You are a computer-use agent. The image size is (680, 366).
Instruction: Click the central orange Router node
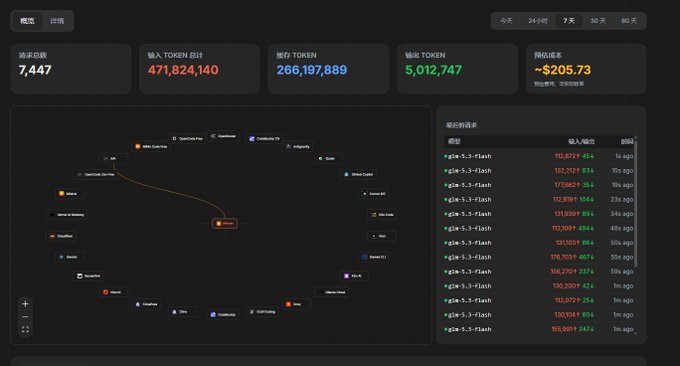point(225,223)
